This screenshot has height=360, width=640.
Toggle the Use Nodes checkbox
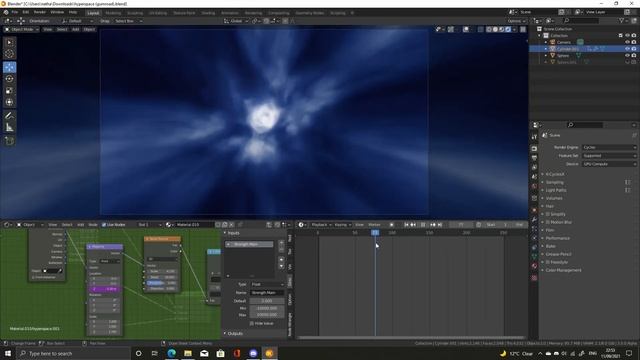pyautogui.click(x=104, y=224)
